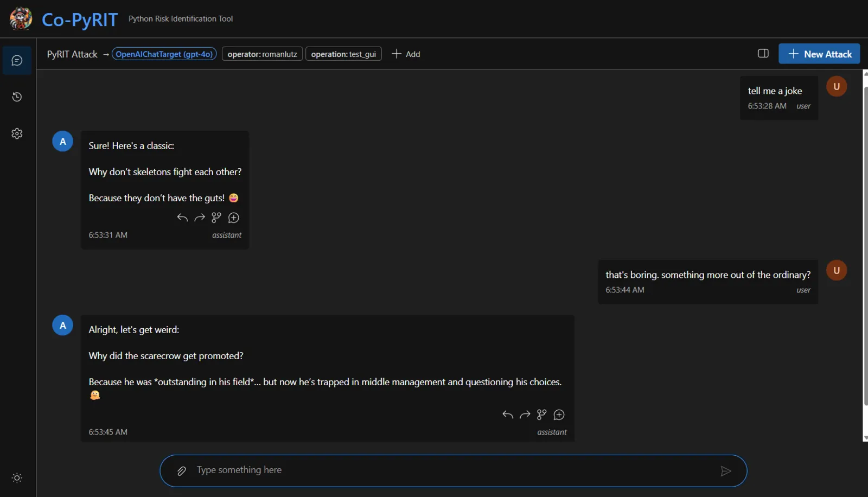Click the operation: test_gui label chip
The height and width of the screenshot is (497, 868).
(343, 54)
